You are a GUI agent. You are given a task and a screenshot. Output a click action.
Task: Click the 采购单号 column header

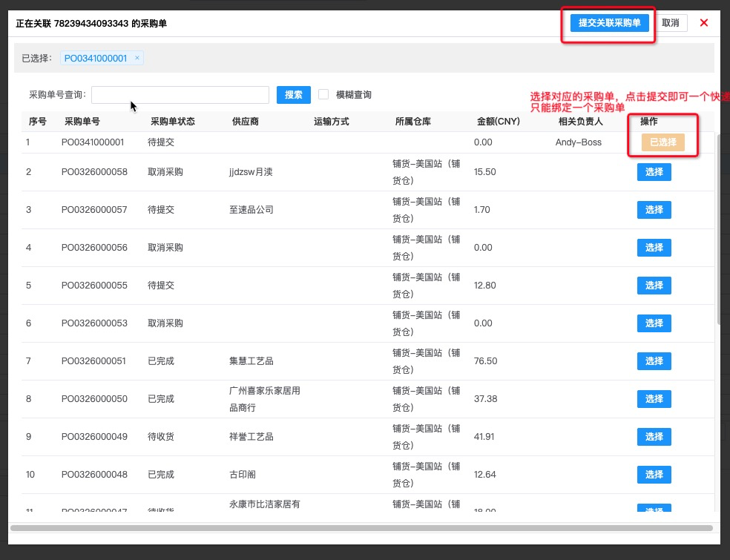pyautogui.click(x=82, y=122)
